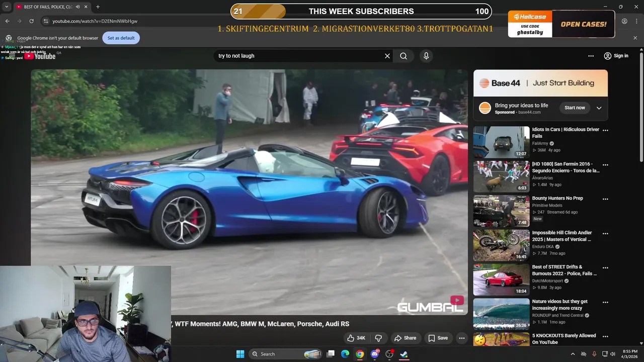Go back with the browser back arrow
The height and width of the screenshot is (362, 644).
(x=7, y=21)
